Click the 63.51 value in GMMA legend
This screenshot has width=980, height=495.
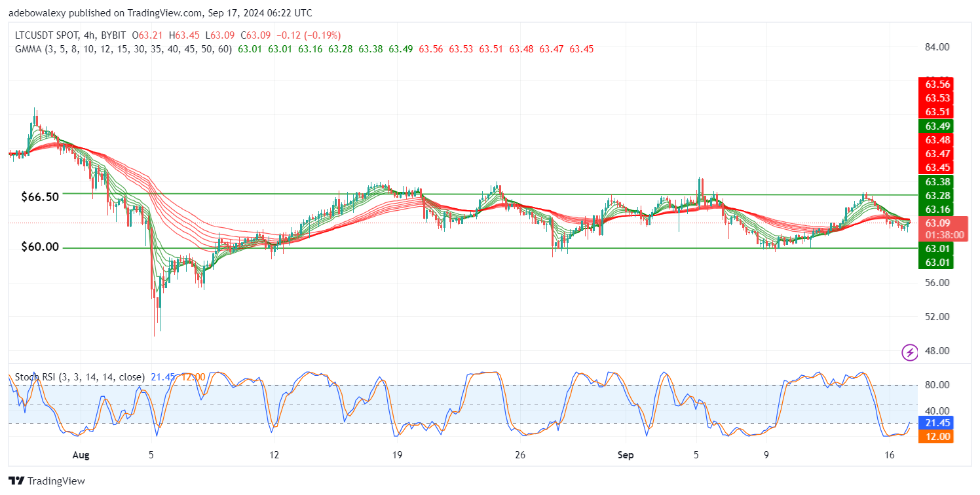[x=491, y=49]
